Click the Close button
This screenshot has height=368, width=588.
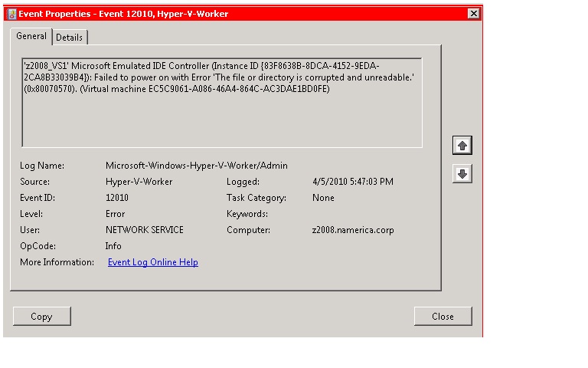(x=443, y=317)
